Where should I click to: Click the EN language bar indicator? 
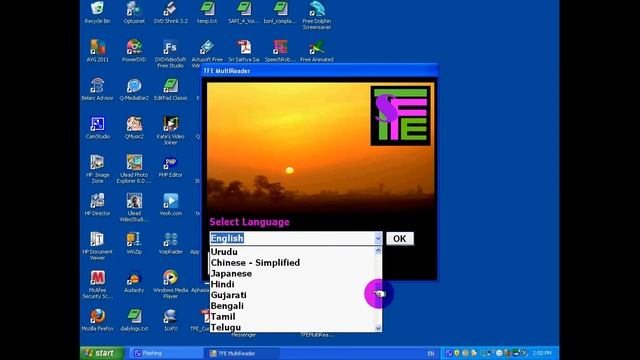[431, 353]
